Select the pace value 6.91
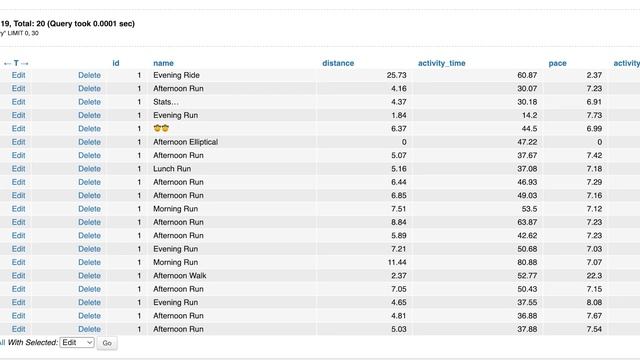 click(594, 102)
